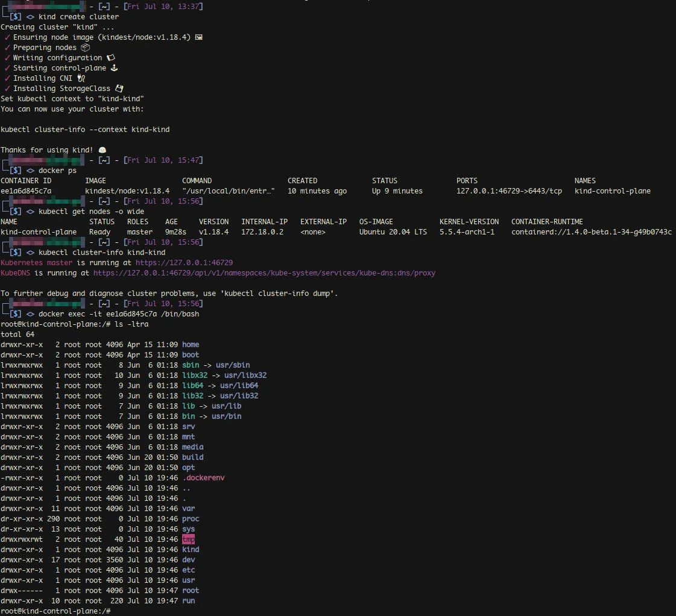Click the timestamp 'Fri Jul 10, 13:37'

(x=163, y=7)
